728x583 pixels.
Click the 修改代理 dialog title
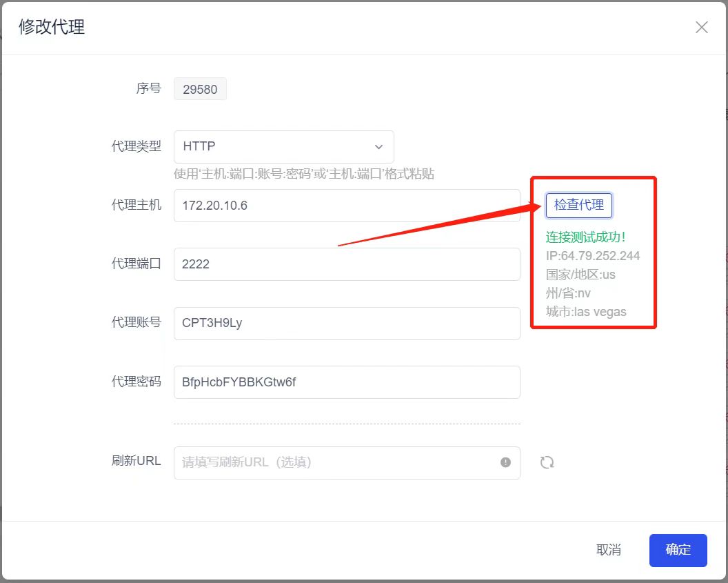pyautogui.click(x=52, y=27)
